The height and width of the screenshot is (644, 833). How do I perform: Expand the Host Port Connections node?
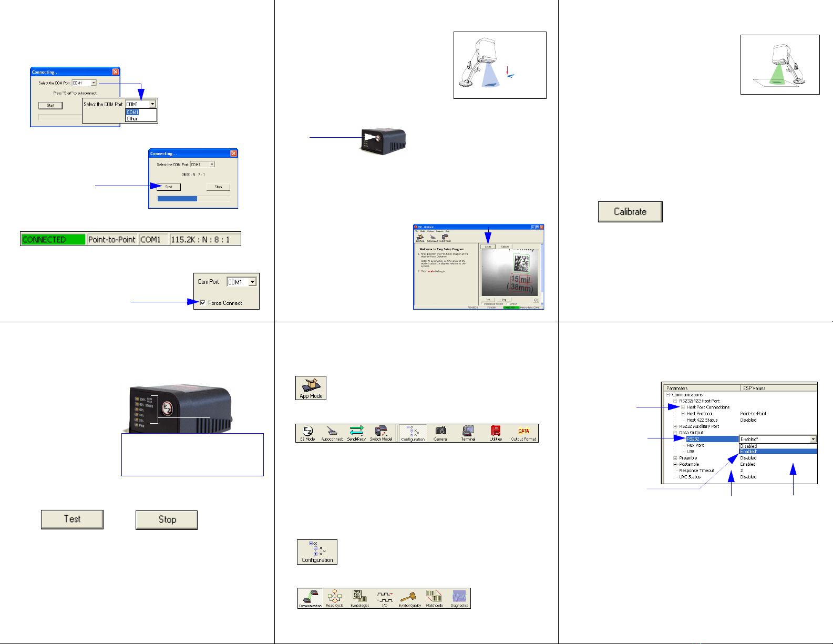click(683, 407)
